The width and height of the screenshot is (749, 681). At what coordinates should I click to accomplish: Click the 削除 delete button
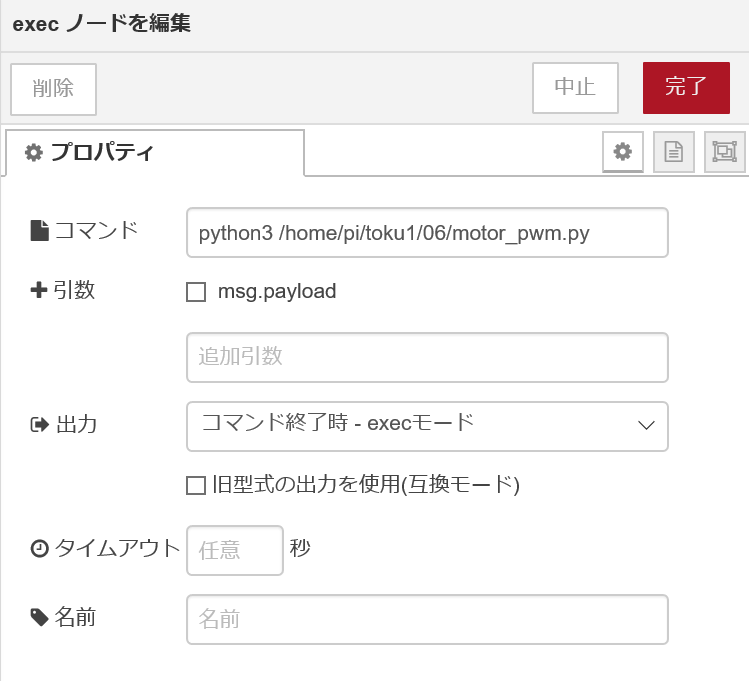(x=53, y=88)
